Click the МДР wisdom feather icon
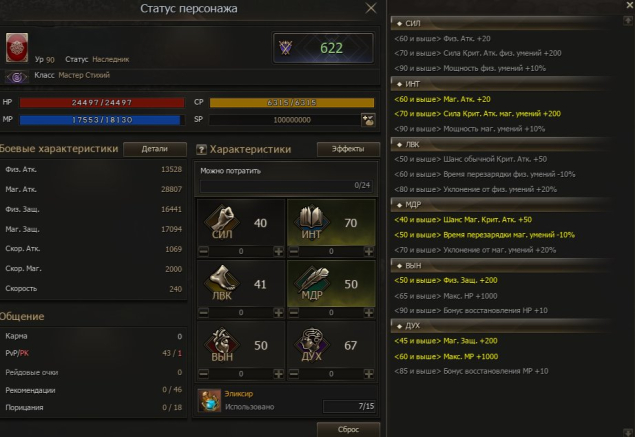The width and height of the screenshot is (635, 437). click(311, 283)
